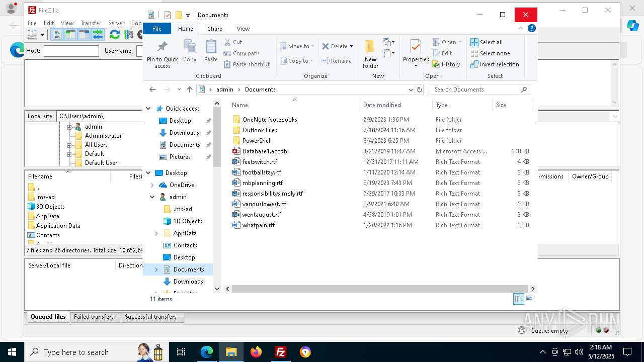
Task: Click Select none in the ribbon
Action: [x=490, y=53]
